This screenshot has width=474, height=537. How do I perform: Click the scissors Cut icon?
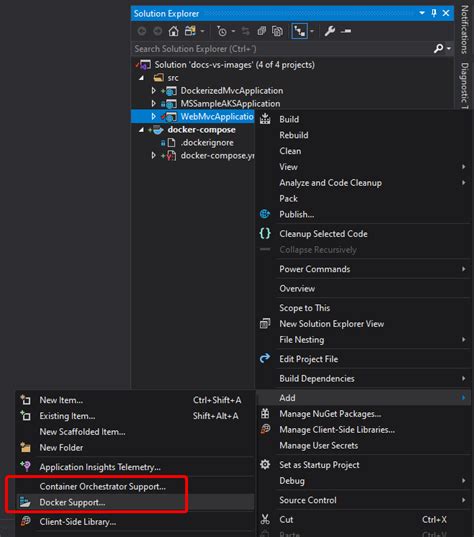[x=265, y=520]
